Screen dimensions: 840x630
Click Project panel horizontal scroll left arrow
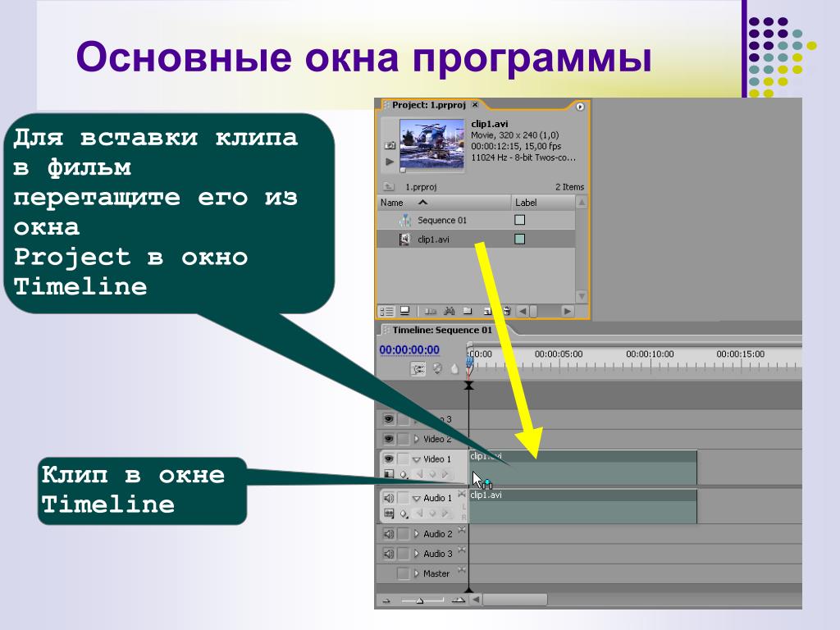[523, 311]
